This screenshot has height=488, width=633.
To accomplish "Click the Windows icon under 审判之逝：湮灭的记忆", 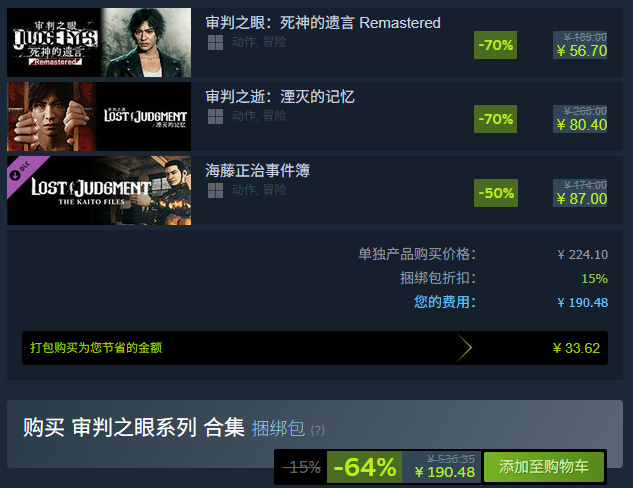I will [215, 117].
